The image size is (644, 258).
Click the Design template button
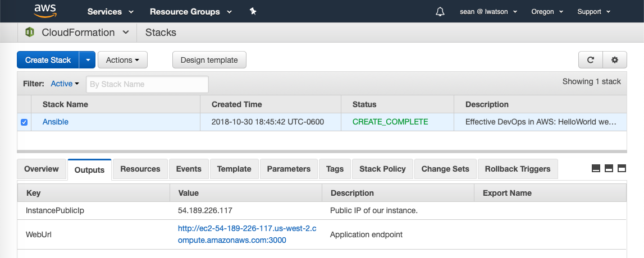(209, 60)
